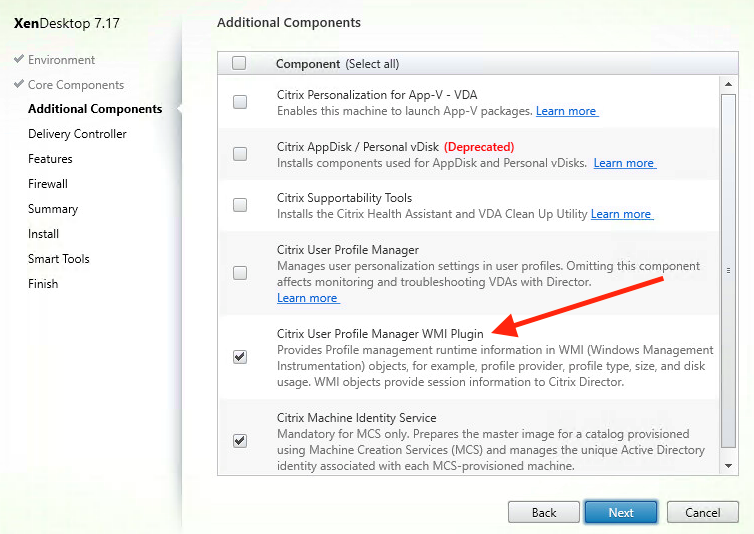The image size is (754, 534).
Task: Click the Environment completed checkmark icon
Action: [x=19, y=59]
